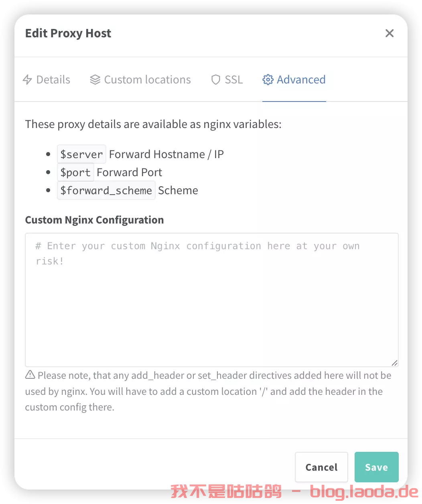Screen dimensions: 422x504
Task: Click the Custom Nginx Configuration label
Action: 95,220
